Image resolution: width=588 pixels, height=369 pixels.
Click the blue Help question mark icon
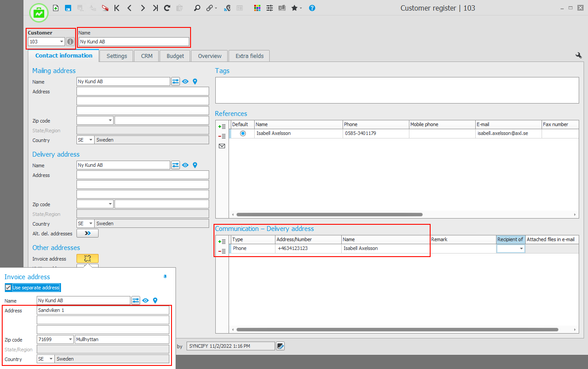312,8
